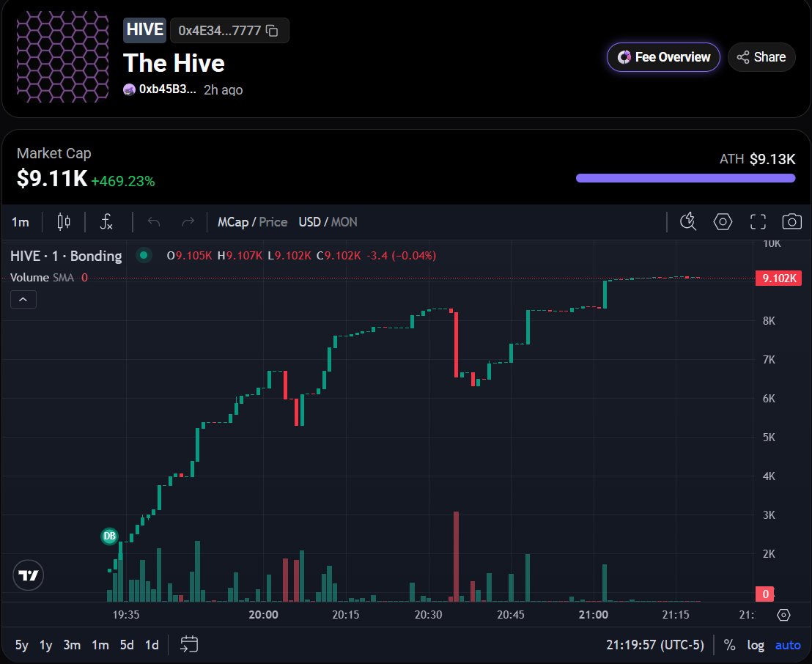Click the Volume SMA indicator label
Viewport: 812px width, 664px height.
point(42,278)
